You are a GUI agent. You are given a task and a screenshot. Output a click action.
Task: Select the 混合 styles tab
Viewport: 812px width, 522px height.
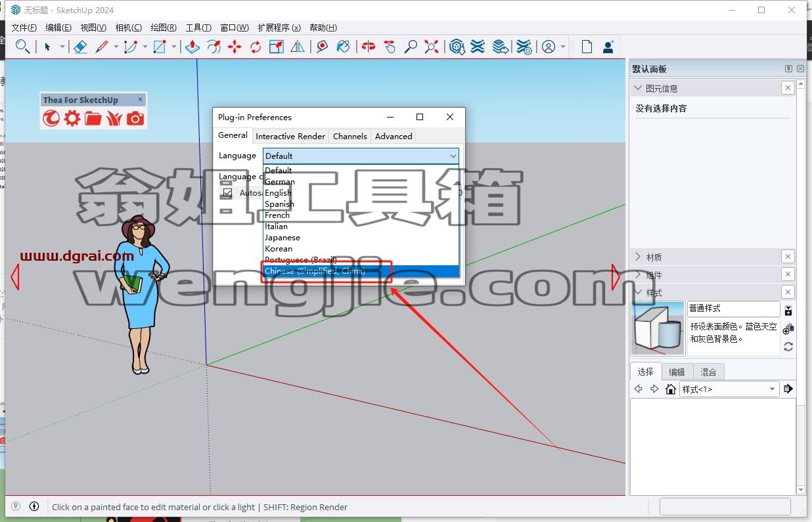coord(708,372)
